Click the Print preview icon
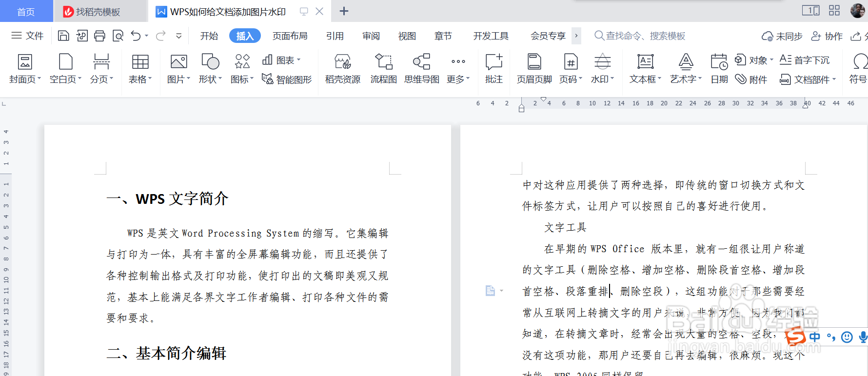 click(118, 36)
